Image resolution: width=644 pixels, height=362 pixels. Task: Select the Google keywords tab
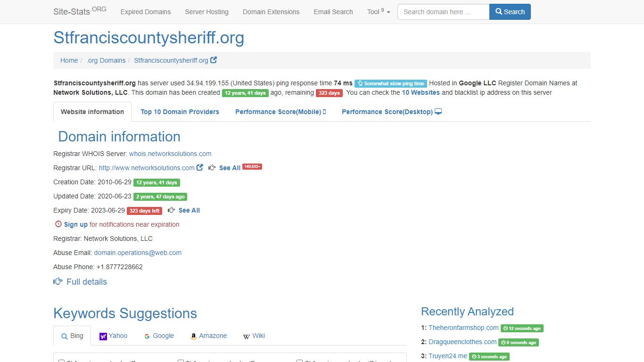[159, 336]
